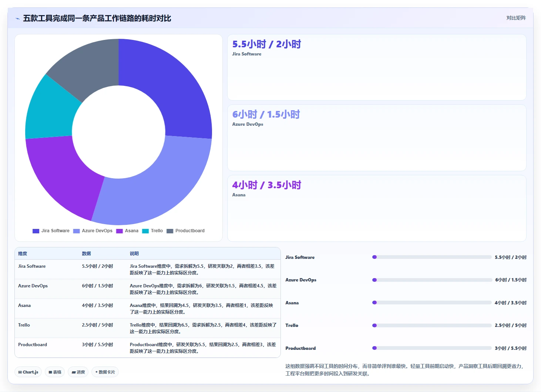This screenshot has width=541, height=392.
Task: Click the Asana progress bar
Action: pyautogui.click(x=432, y=303)
